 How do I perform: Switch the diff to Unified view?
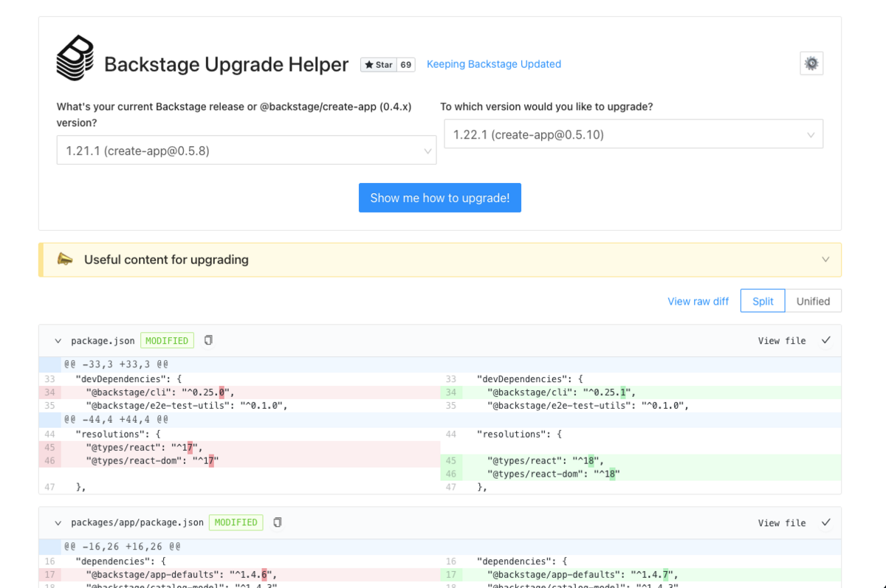813,301
